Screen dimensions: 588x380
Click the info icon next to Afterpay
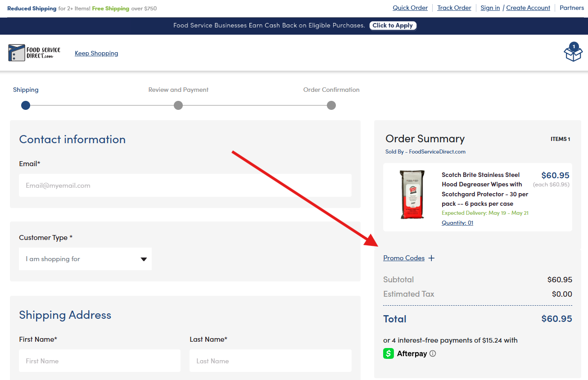(x=433, y=353)
